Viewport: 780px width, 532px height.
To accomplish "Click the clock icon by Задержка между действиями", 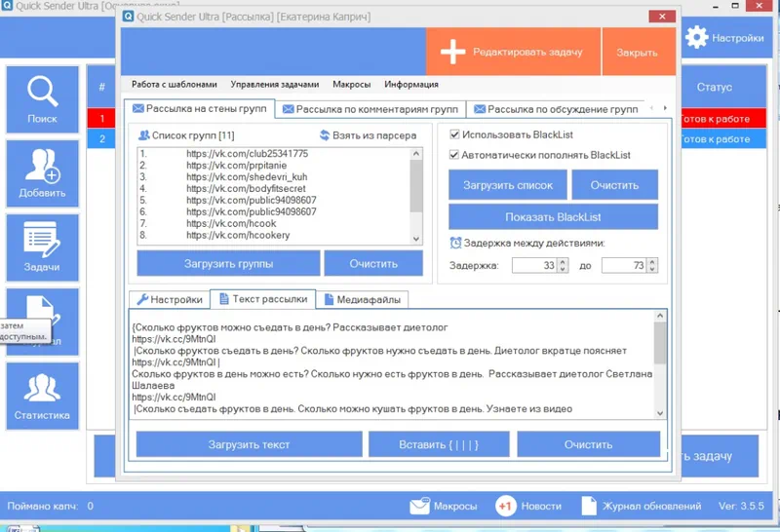I will (455, 243).
